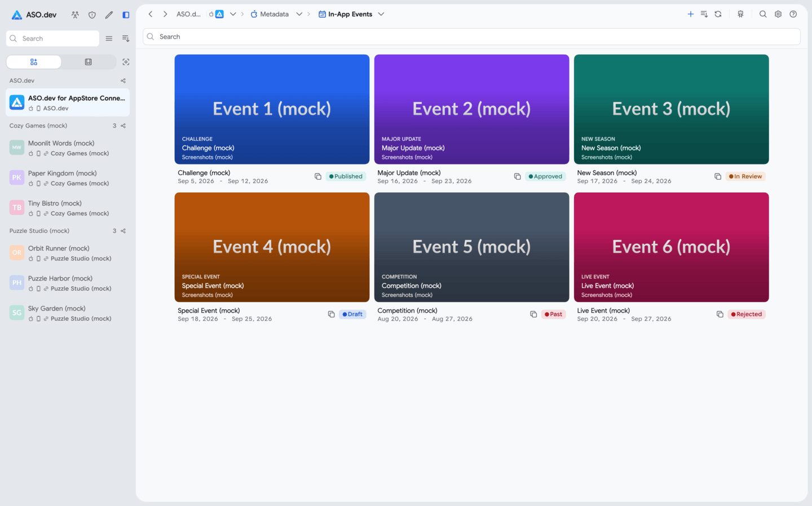Click the share icon next to ASO.dev group
Image resolution: width=812 pixels, height=506 pixels.
click(123, 81)
